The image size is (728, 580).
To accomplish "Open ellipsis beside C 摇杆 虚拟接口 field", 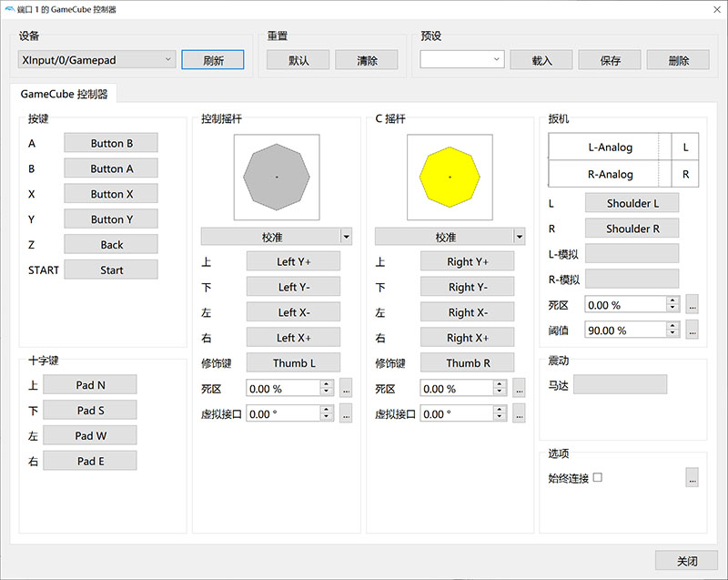I will (x=520, y=414).
